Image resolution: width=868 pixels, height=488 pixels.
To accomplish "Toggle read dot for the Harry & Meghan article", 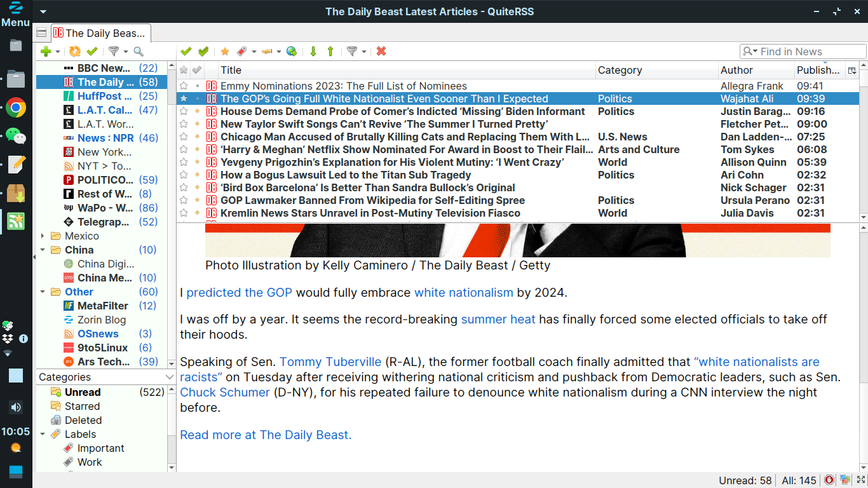I will (x=198, y=149).
